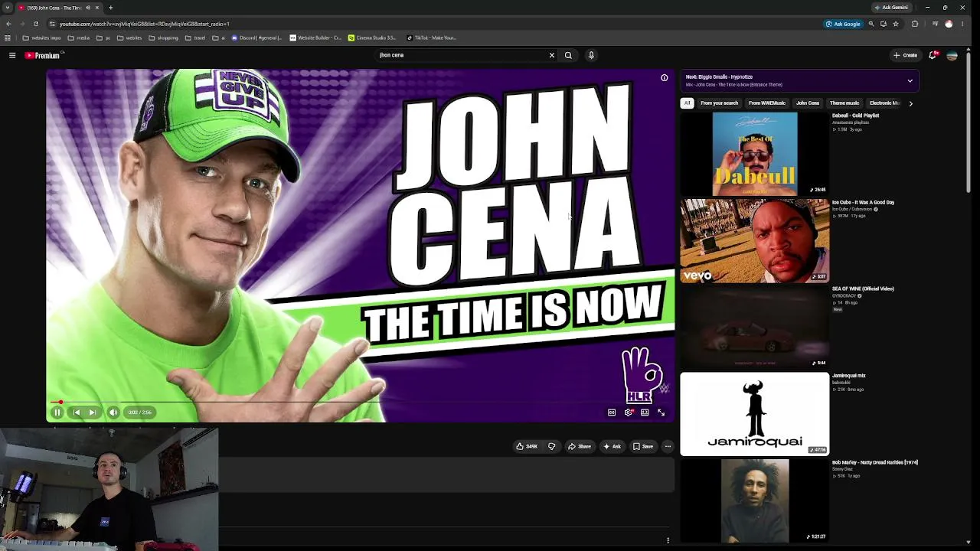
Task: Open a new browser tab
Action: pyautogui.click(x=110, y=8)
